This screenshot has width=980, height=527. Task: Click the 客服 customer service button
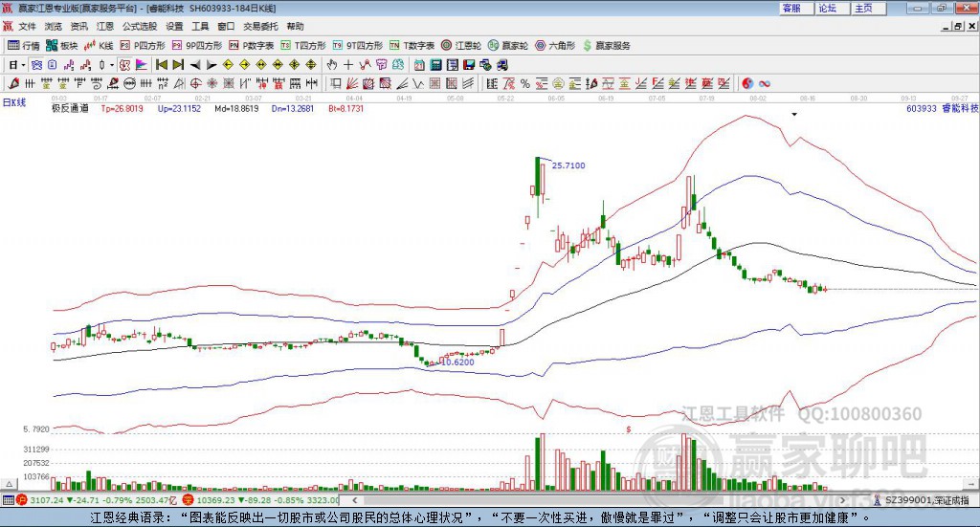pos(796,8)
